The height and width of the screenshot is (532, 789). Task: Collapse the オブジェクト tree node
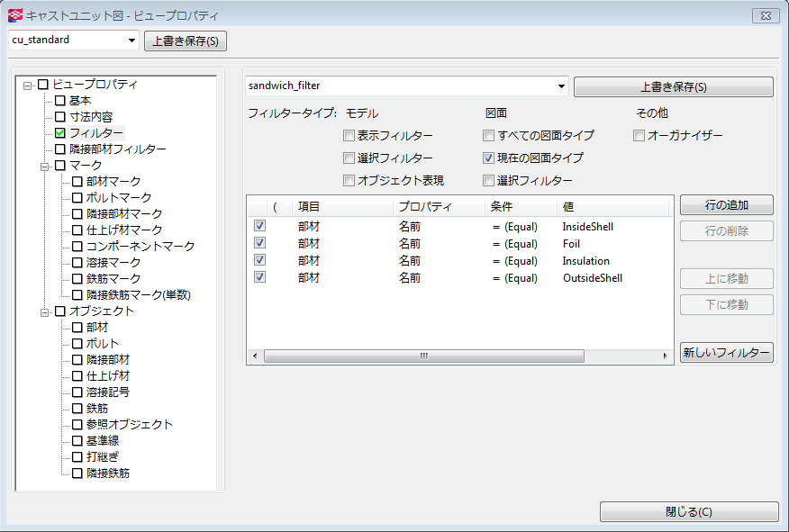click(44, 311)
